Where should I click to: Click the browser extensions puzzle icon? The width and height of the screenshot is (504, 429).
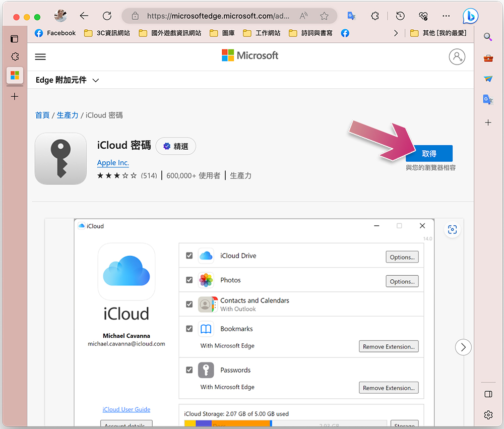(375, 16)
